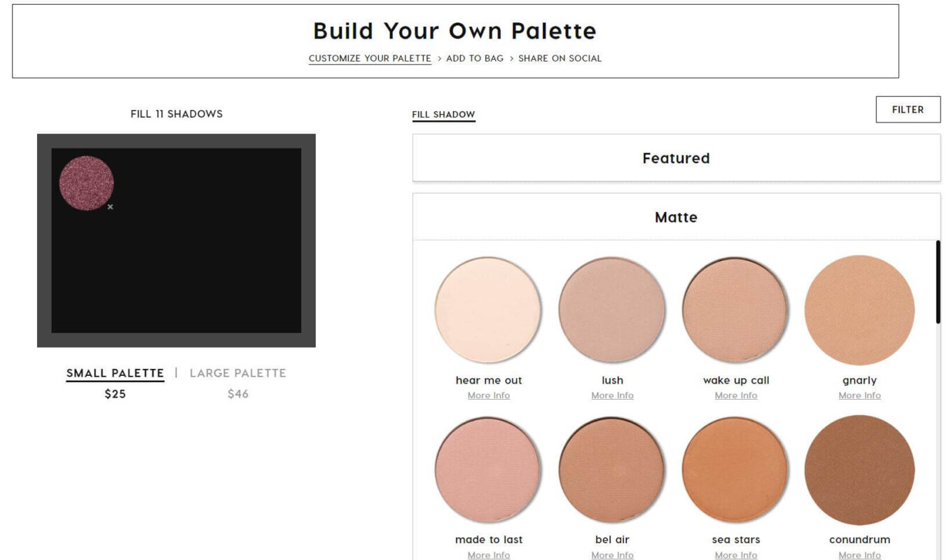Open More Info for bel air

[x=612, y=555]
